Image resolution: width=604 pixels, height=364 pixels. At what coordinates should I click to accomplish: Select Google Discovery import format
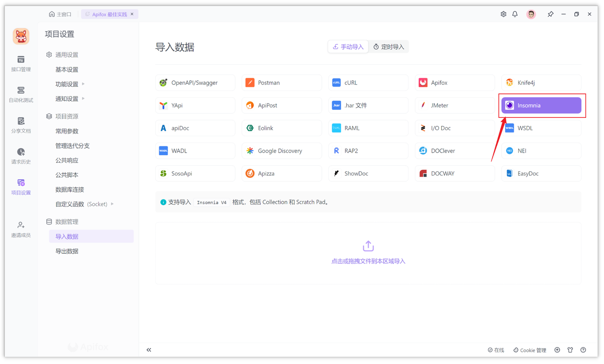point(282,150)
